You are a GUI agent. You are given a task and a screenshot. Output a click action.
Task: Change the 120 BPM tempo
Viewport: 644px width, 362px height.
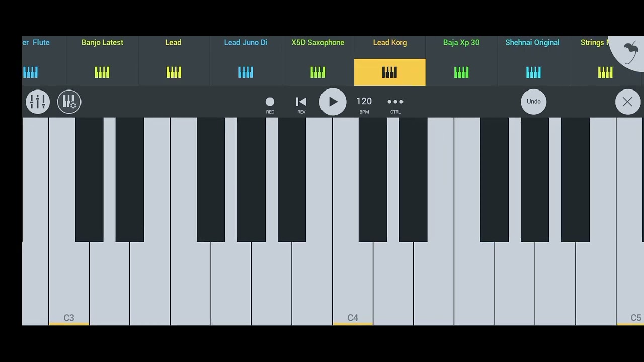[x=364, y=105]
